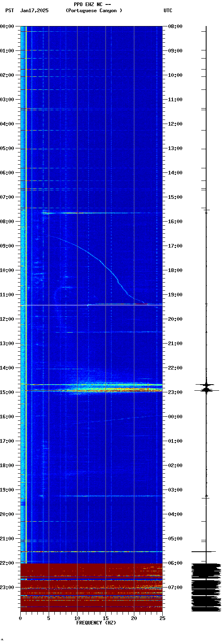The image size is (224, 644).
Task: Click the date 'Jan17,2025'
Action: point(34,11)
